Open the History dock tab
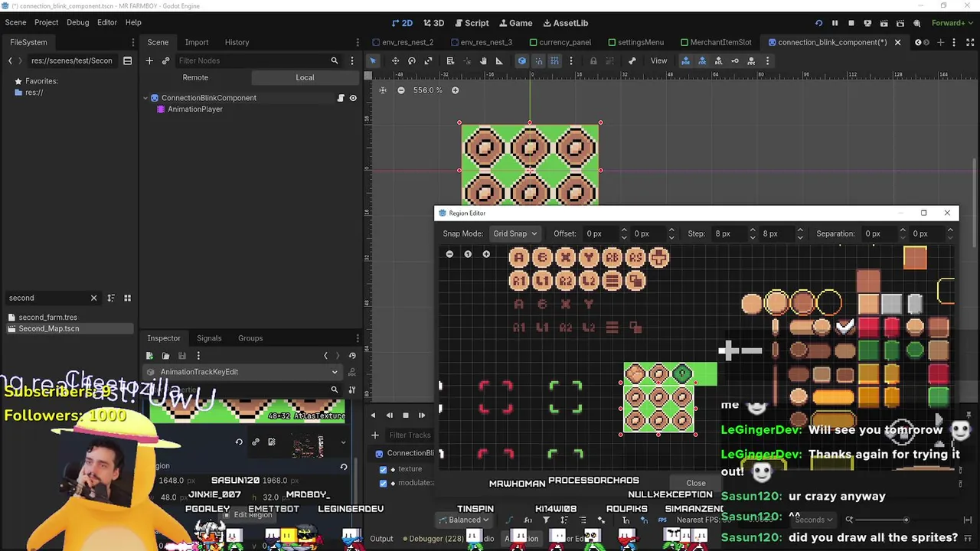The height and width of the screenshot is (551, 980). click(x=237, y=42)
